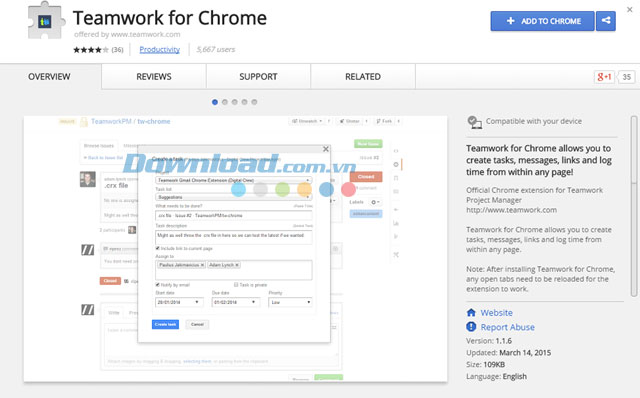This screenshot has width=640, height=398.
Task: Enable Task is private checkbox
Action: 236,285
